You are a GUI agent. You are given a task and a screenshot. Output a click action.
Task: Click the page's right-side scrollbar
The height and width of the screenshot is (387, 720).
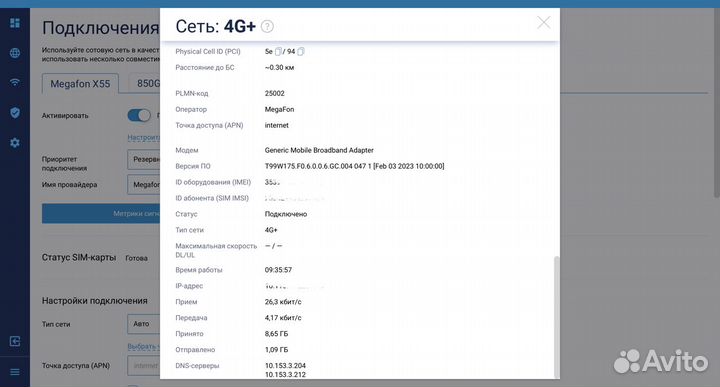(x=717, y=103)
